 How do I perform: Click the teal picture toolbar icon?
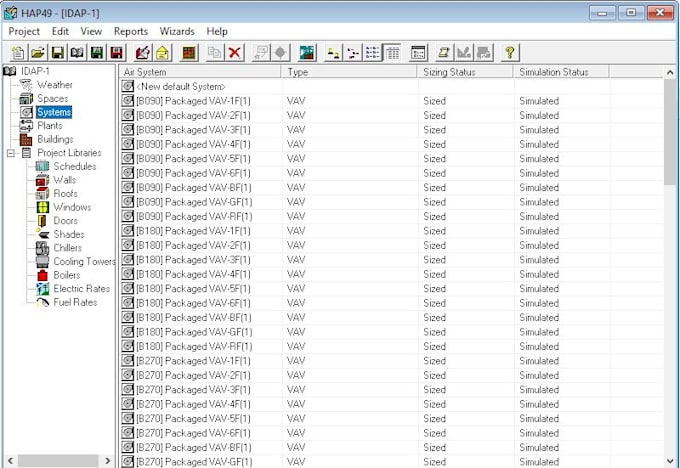point(307,53)
